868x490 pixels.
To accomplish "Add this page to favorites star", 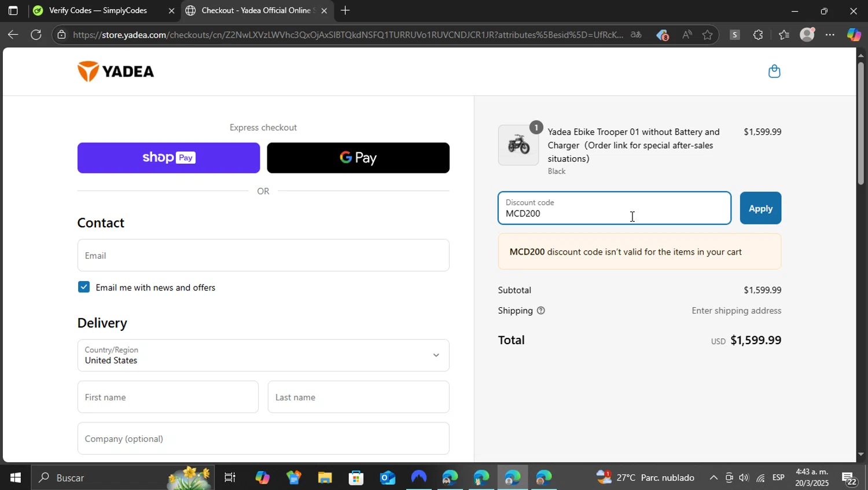I will [707, 35].
